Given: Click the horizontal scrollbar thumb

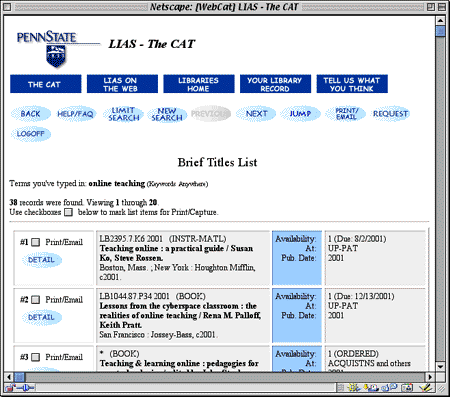Looking at the screenshot, I should [x=19, y=377].
